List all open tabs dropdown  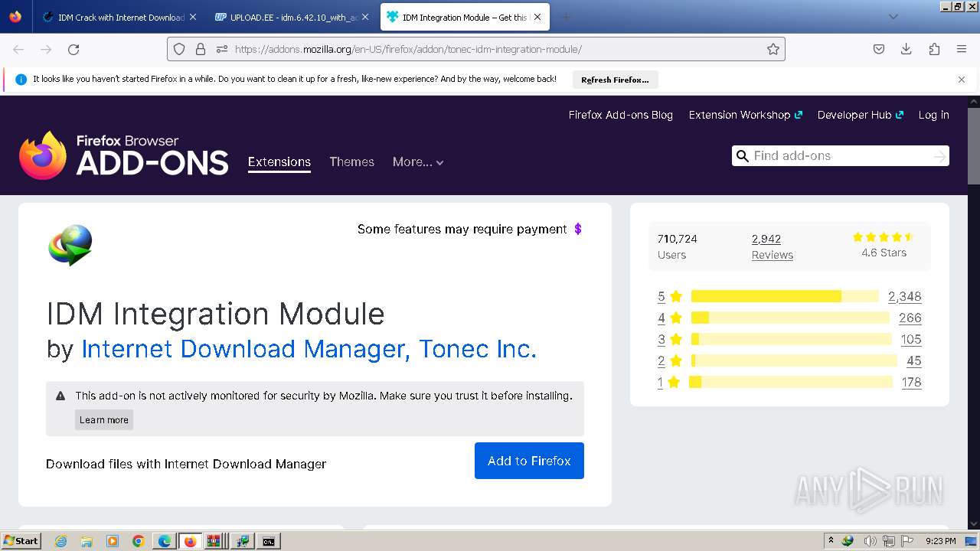893,17
